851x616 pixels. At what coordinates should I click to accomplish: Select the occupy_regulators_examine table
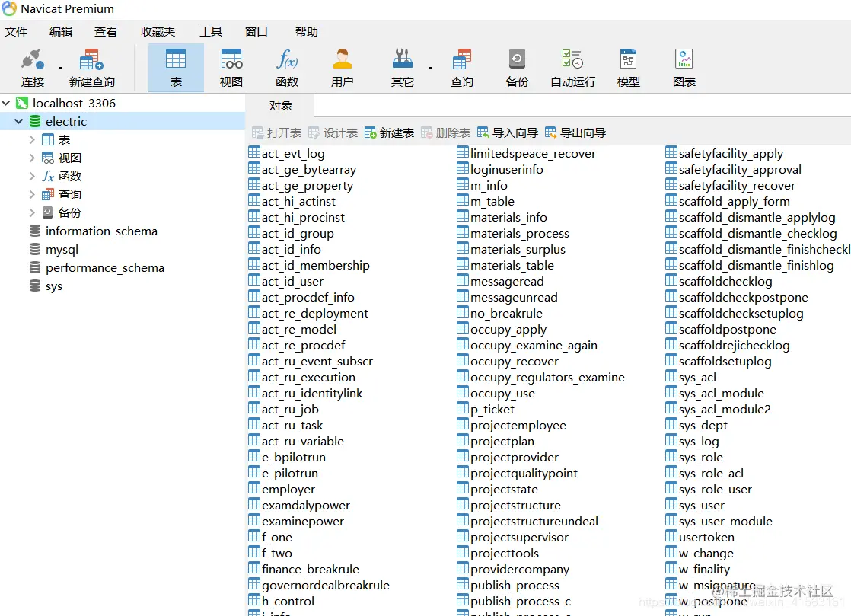[540, 377]
